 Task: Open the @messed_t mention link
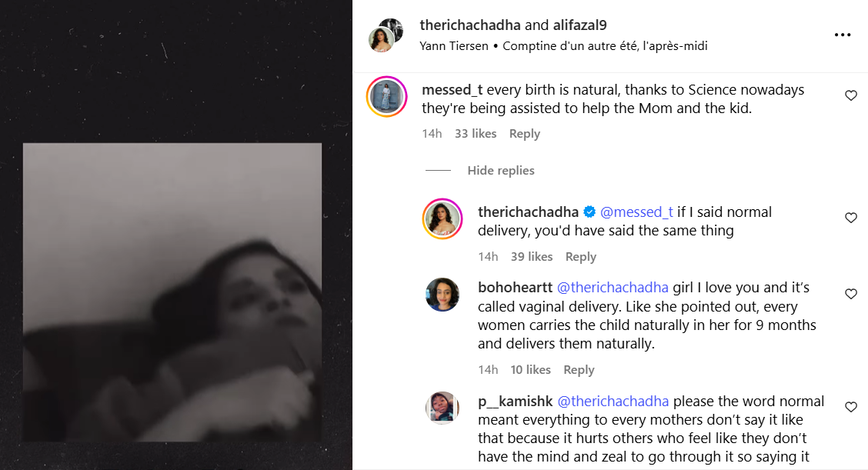pos(636,212)
